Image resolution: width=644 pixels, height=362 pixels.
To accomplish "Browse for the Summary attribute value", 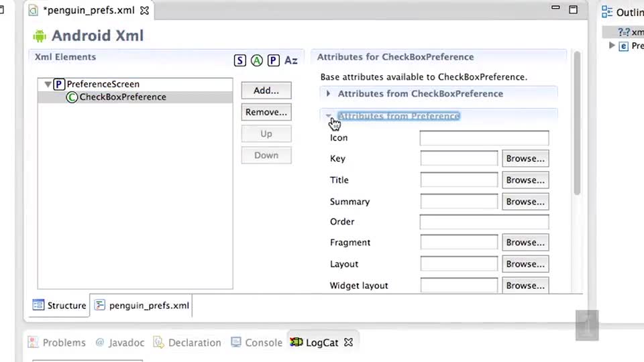I will pos(525,202).
